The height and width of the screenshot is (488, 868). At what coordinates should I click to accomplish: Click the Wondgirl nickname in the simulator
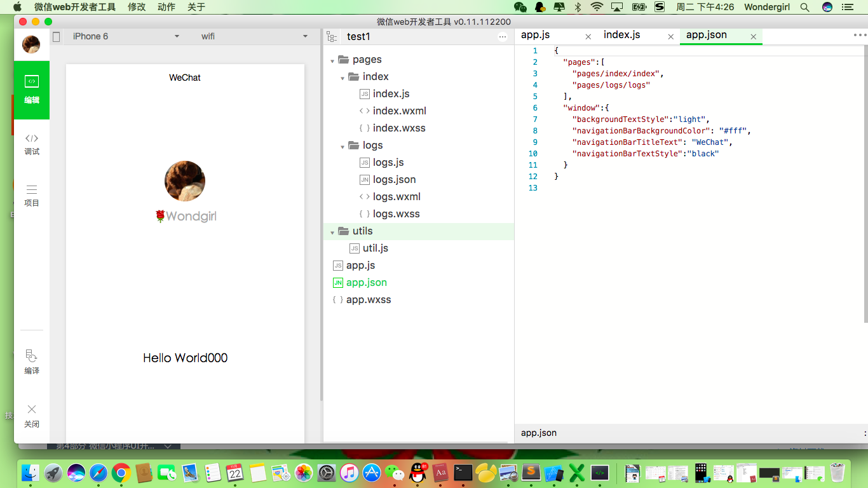pyautogui.click(x=186, y=217)
